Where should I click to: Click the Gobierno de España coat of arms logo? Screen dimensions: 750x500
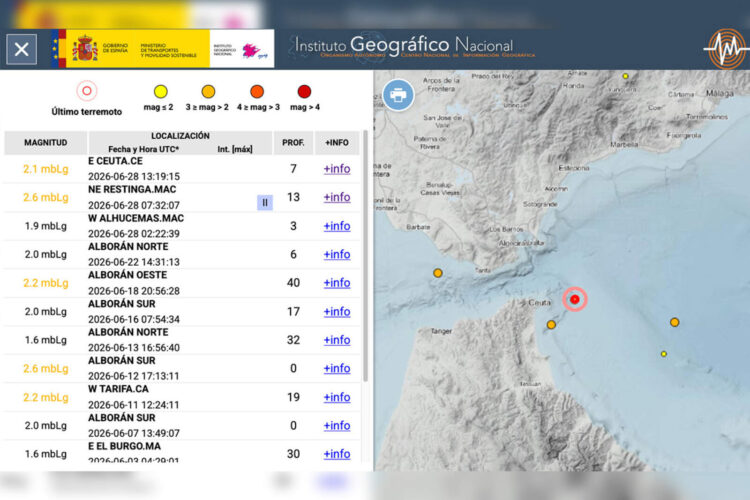pos(85,48)
